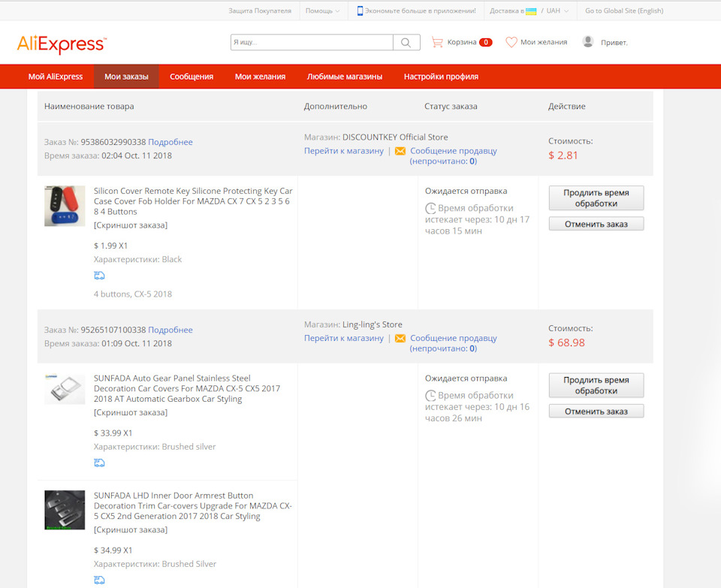Screen dimensions: 721x588
Task: Click the envelope icon for DISCOUNTKEY store
Action: coord(400,151)
